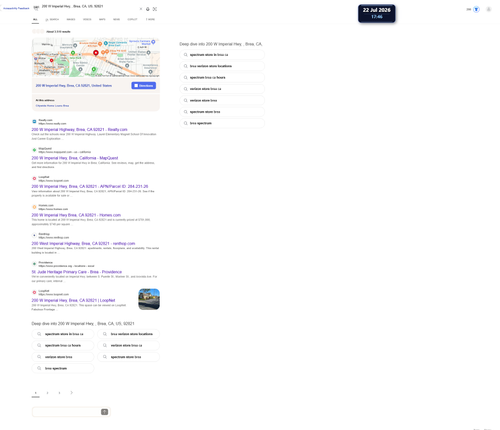Switch to the Copilot tab
The height and width of the screenshot is (430, 500).
click(x=132, y=19)
